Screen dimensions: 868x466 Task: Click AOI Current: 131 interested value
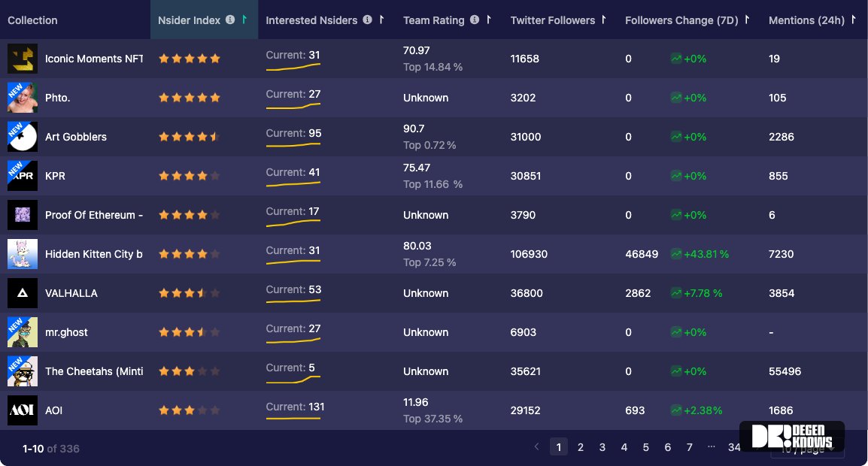[x=295, y=407]
